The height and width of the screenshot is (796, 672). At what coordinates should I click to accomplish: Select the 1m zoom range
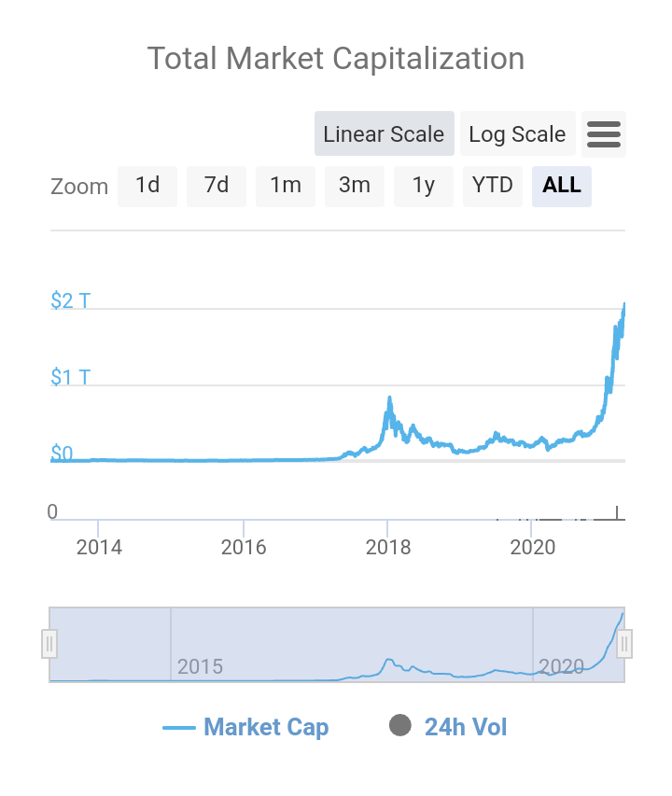click(286, 186)
